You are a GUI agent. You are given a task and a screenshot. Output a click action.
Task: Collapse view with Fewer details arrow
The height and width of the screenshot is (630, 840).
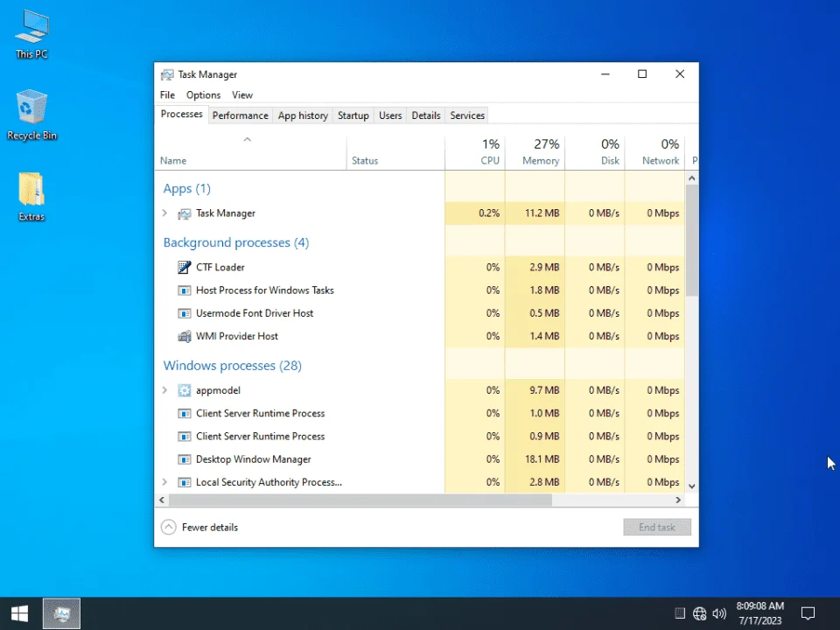168,527
